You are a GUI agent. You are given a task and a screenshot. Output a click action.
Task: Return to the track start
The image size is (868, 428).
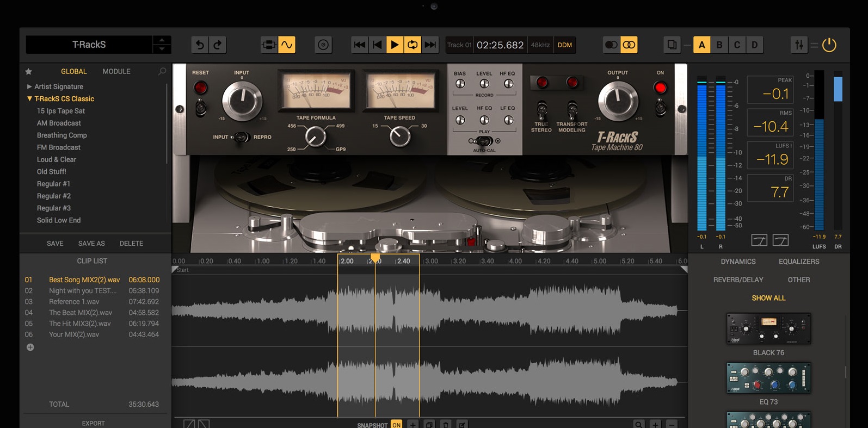377,45
